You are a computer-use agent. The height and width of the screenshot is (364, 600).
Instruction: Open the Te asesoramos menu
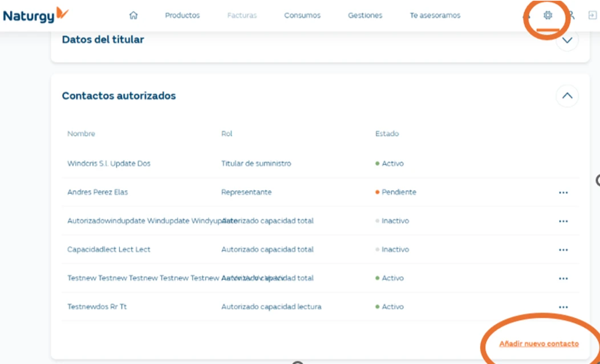[435, 15]
